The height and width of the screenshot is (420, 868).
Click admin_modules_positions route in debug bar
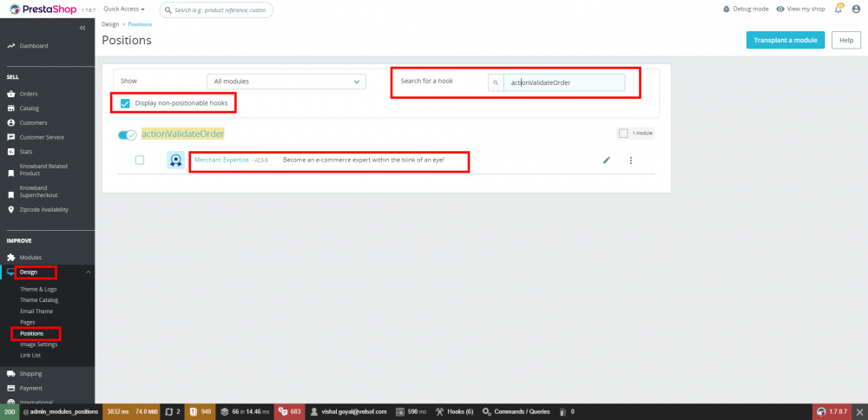(x=61, y=411)
